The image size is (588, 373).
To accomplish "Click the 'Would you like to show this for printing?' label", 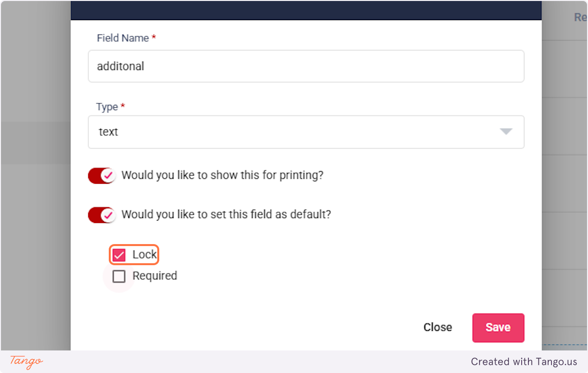I will [x=222, y=175].
